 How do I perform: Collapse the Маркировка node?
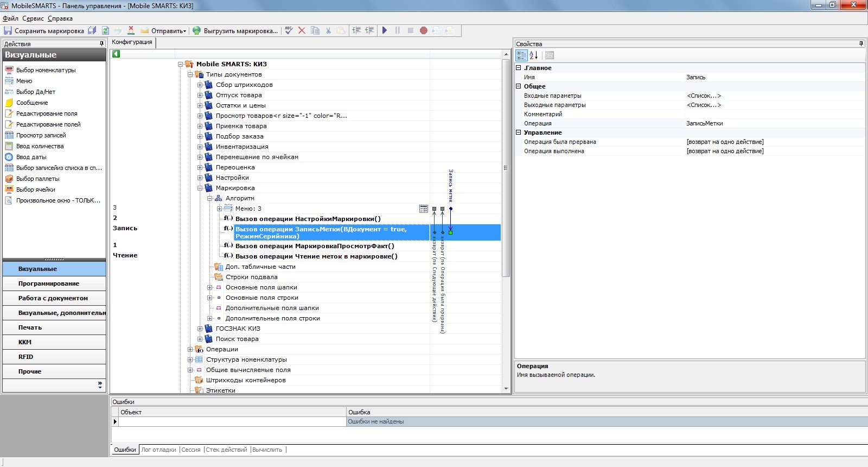pos(200,188)
